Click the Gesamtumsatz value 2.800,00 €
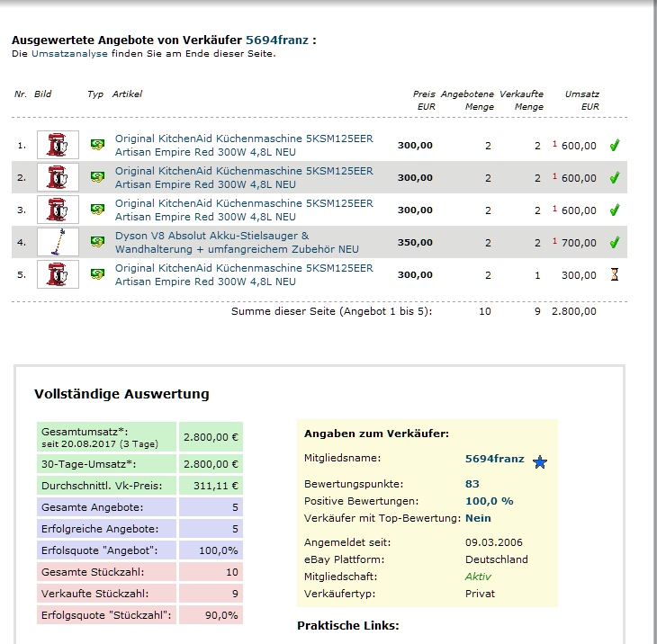Viewport: 657px width, 644px height. (x=211, y=437)
